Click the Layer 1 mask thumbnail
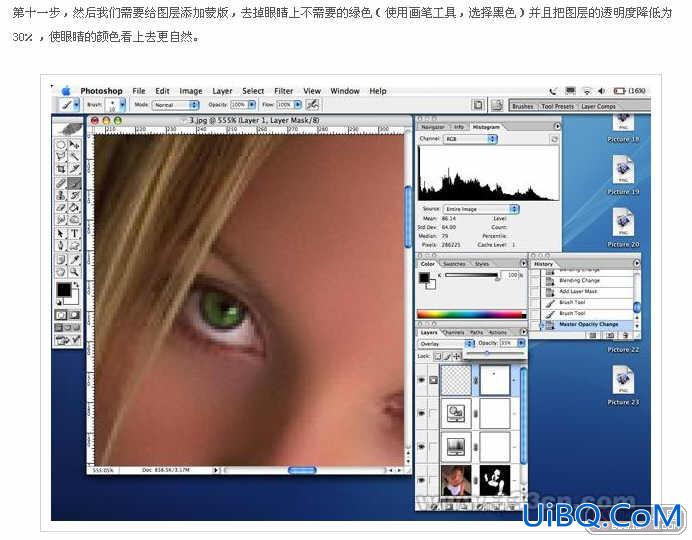This screenshot has width=692, height=540. click(494, 380)
